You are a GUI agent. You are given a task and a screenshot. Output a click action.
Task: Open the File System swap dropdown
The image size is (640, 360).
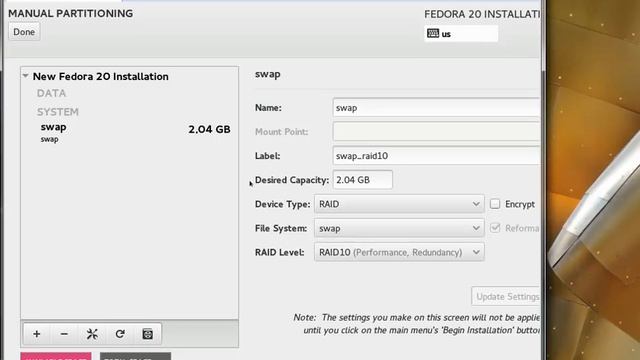(399, 228)
